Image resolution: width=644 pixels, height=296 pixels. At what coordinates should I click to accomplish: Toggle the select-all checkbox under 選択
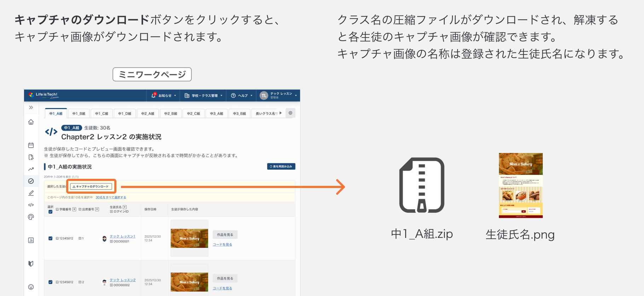coord(50,212)
